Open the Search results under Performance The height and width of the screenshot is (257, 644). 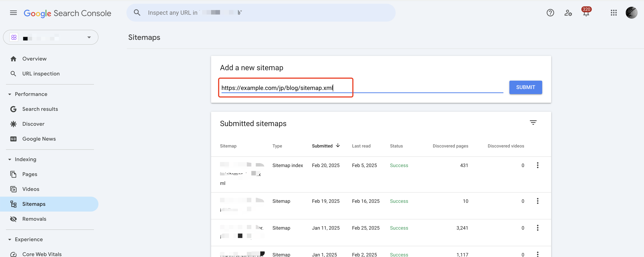click(x=40, y=109)
